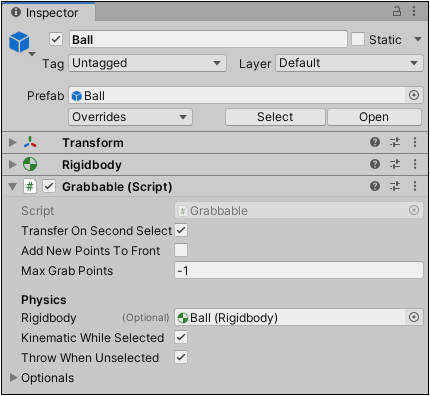This screenshot has height=396, width=430.
Task: Open Rigidbody preset settings icon
Action: (395, 164)
